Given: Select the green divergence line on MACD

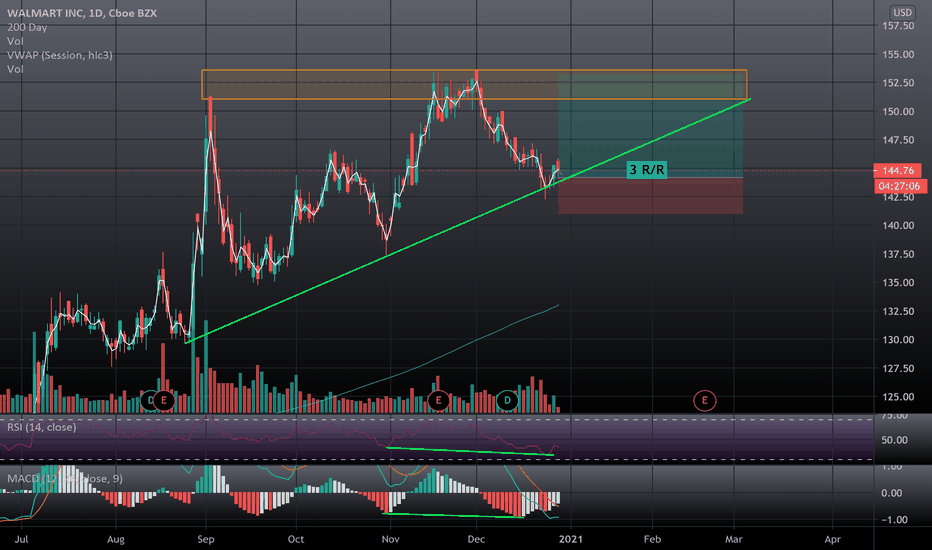Looking at the screenshot, I should pos(454,515).
